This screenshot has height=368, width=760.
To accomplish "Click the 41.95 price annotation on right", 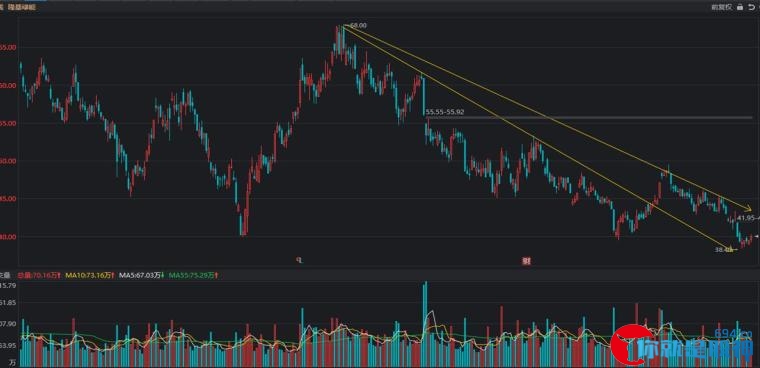I will click(x=748, y=219).
